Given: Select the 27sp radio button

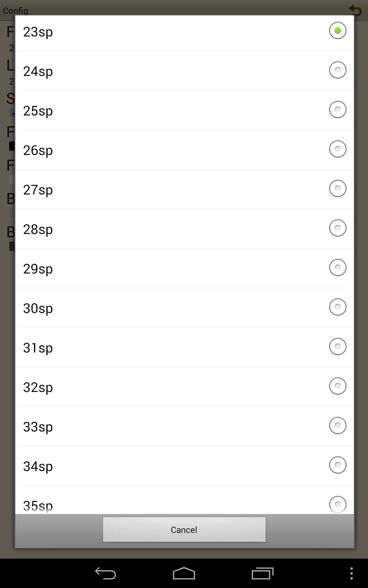Looking at the screenshot, I should (338, 189).
